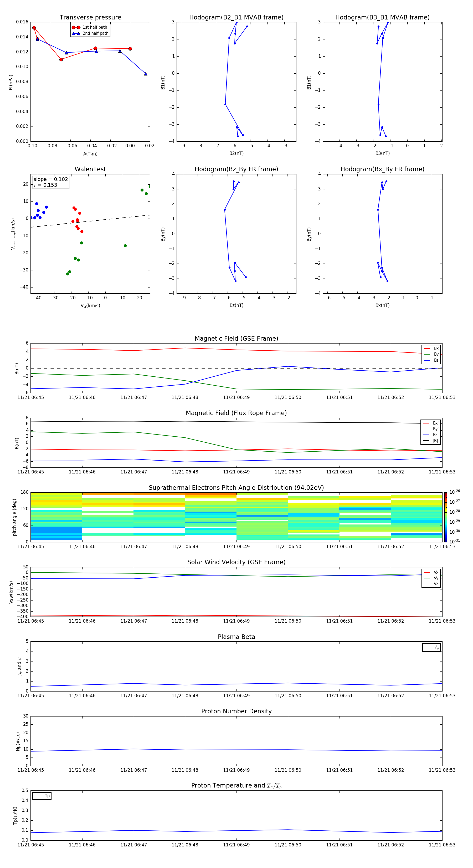
Task: Click the "r = 0.153" annotation
Action: pos(45,185)
